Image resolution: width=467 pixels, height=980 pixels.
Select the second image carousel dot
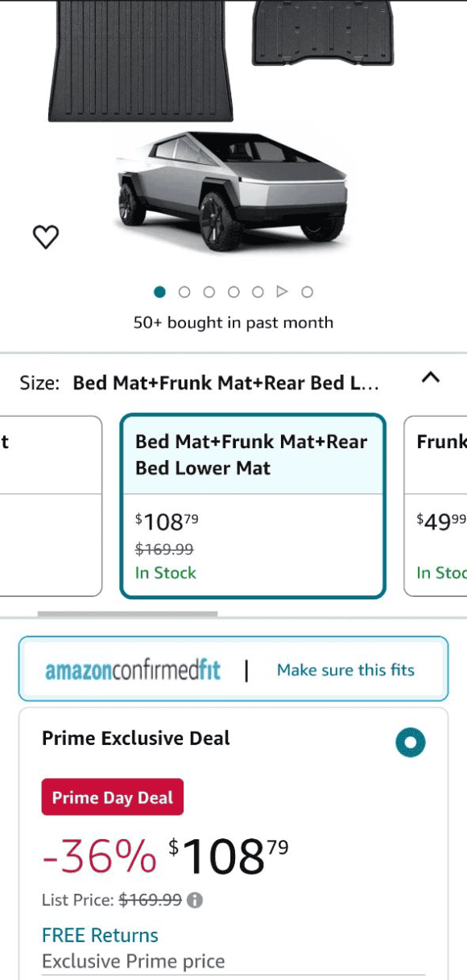point(184,292)
